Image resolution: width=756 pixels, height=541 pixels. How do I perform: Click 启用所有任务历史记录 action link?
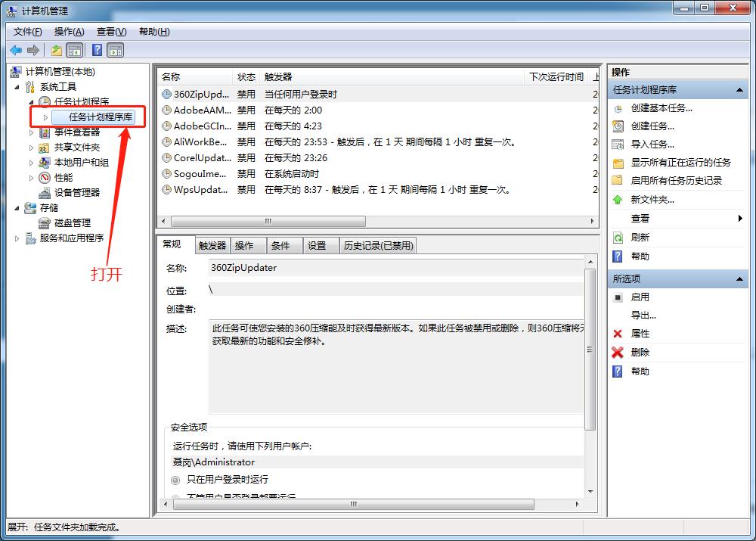(x=677, y=181)
